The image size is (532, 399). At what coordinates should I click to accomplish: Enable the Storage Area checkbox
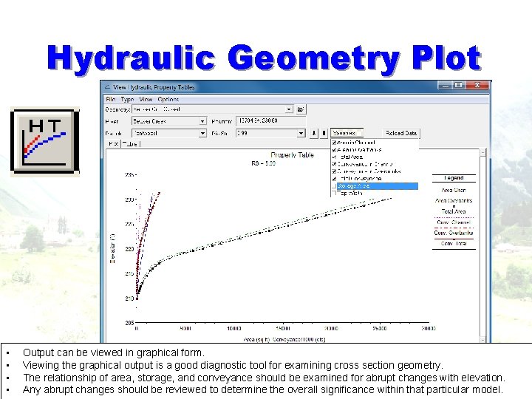[x=334, y=186]
